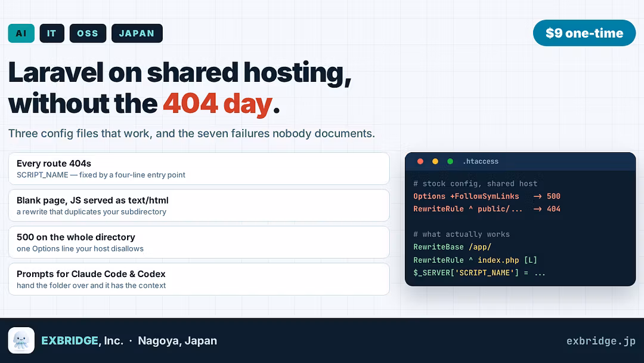The width and height of the screenshot is (644, 363).
Task: Click the yellow dot in code window
Action: click(435, 161)
